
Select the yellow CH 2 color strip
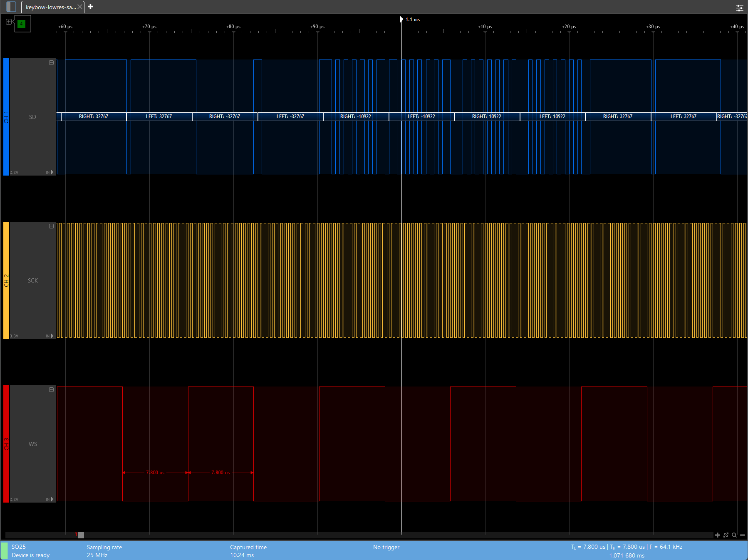click(x=6, y=280)
